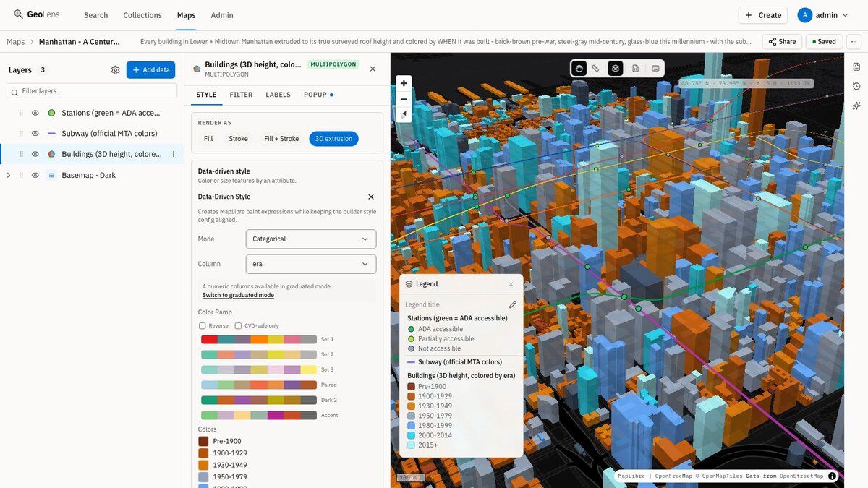The width and height of the screenshot is (868, 488).
Task: Click the Pre-1900 color swatch in Colors list
Action: pos(203,441)
